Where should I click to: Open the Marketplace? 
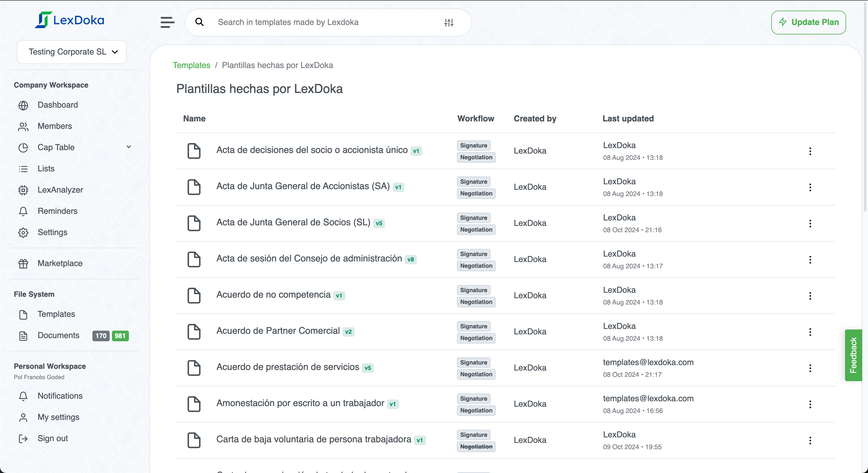tap(60, 263)
